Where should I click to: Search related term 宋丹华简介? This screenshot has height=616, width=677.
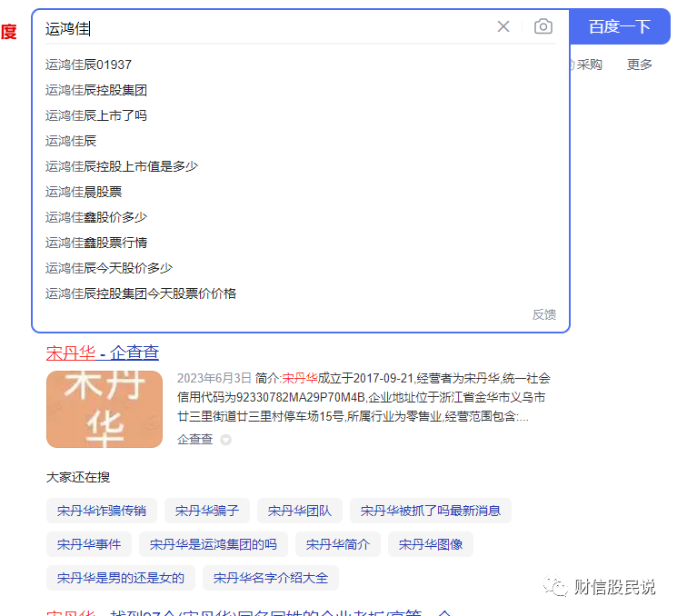[338, 545]
